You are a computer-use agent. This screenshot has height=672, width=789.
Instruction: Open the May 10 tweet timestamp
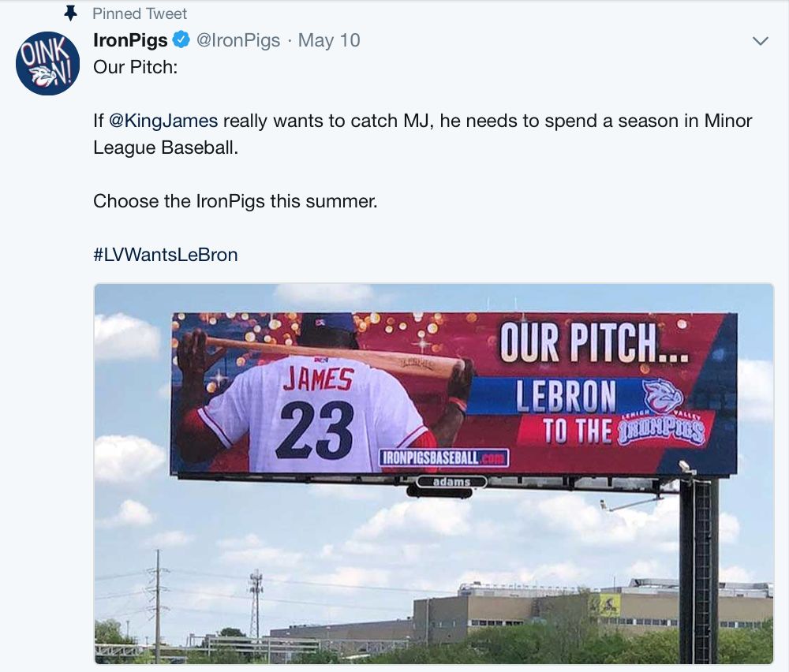click(x=329, y=40)
